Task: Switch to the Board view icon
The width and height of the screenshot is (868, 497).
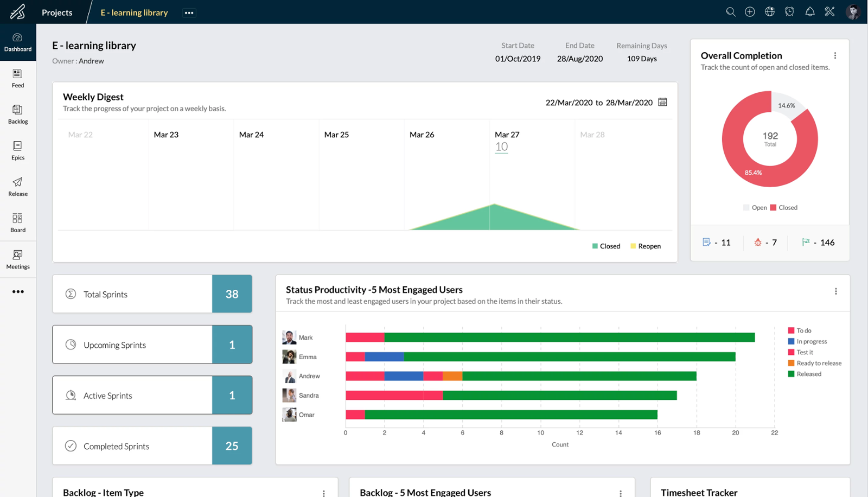Action: pyautogui.click(x=17, y=222)
